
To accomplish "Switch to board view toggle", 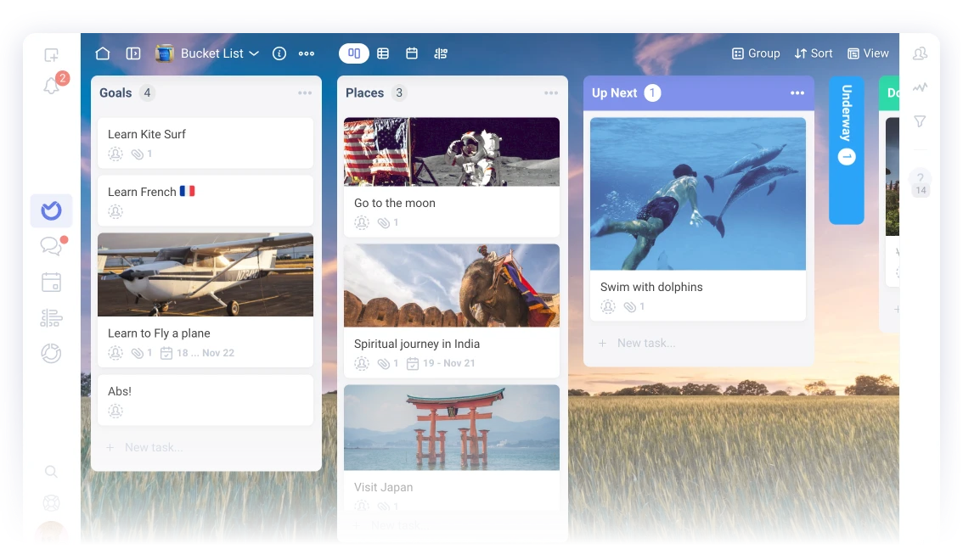I will click(x=354, y=53).
